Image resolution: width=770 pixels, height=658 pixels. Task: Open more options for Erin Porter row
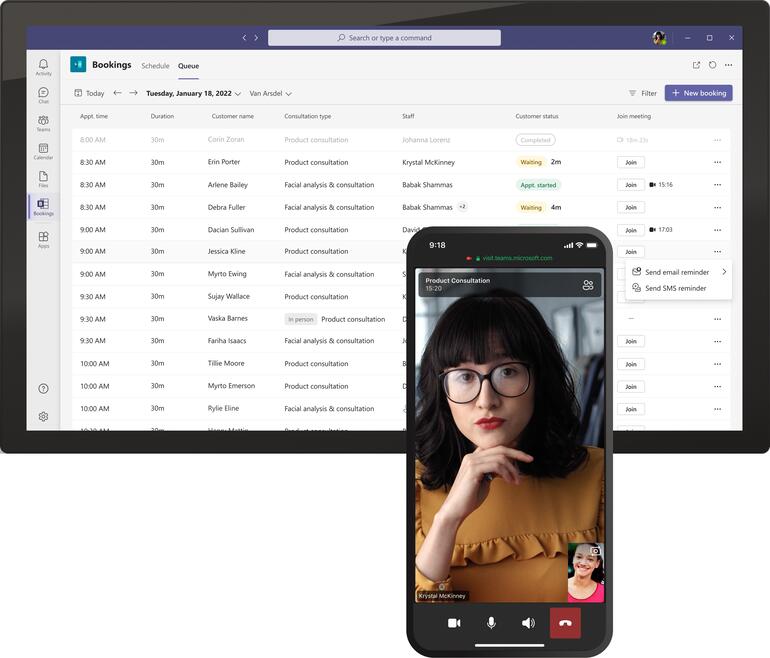point(717,162)
